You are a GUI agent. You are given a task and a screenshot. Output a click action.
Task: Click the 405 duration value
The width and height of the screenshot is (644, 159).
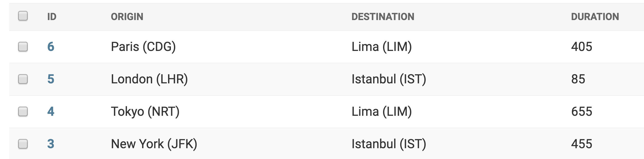(x=581, y=47)
